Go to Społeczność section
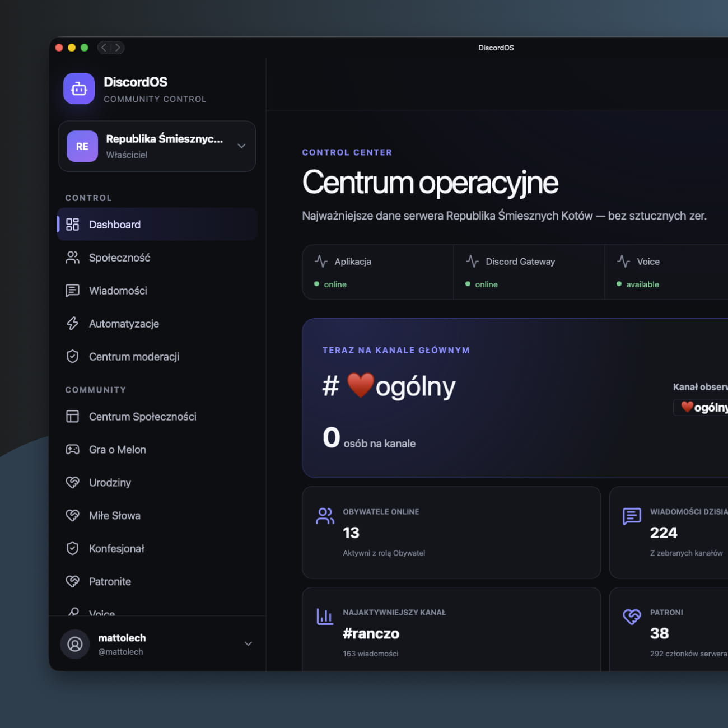 point(157,258)
